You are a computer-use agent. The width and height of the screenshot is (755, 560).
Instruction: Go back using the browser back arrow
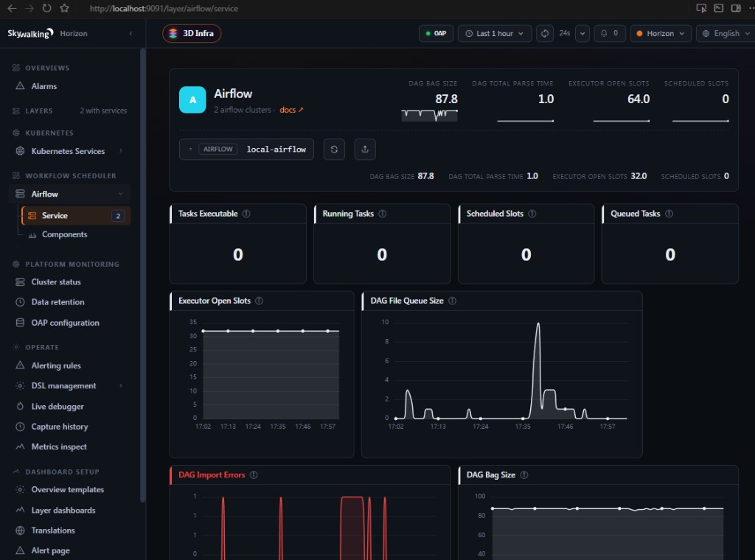12,8
